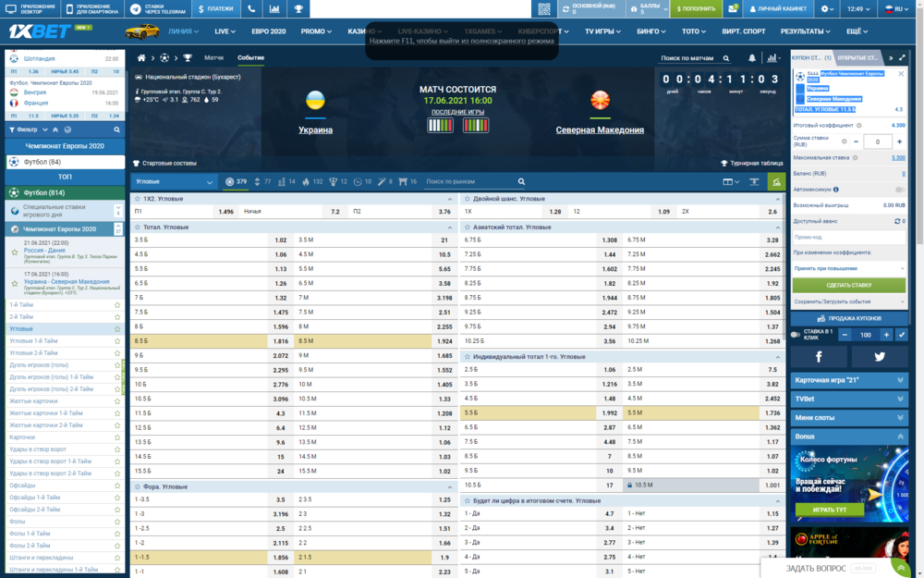Viewport: 924px width, 578px height.
Task: Open the settings gear dropdown in the header
Action: click(x=827, y=9)
